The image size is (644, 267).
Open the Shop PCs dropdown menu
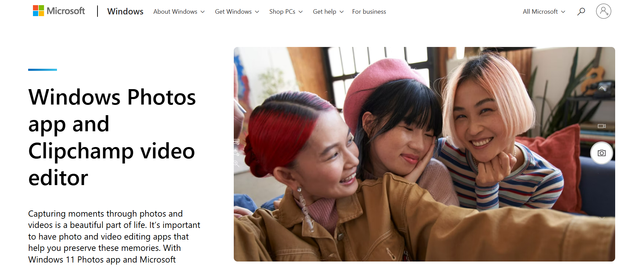pos(286,12)
